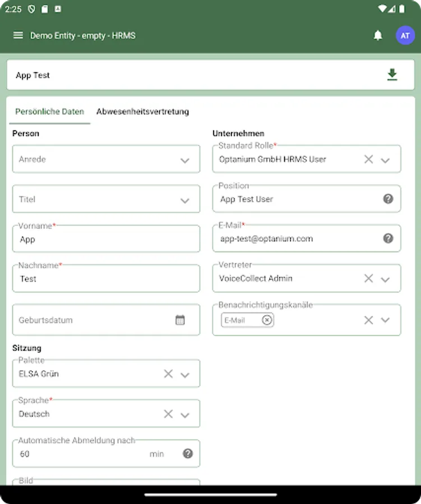Image resolution: width=421 pixels, height=504 pixels.
Task: Clear the Standard Rolle selection
Action: click(368, 159)
